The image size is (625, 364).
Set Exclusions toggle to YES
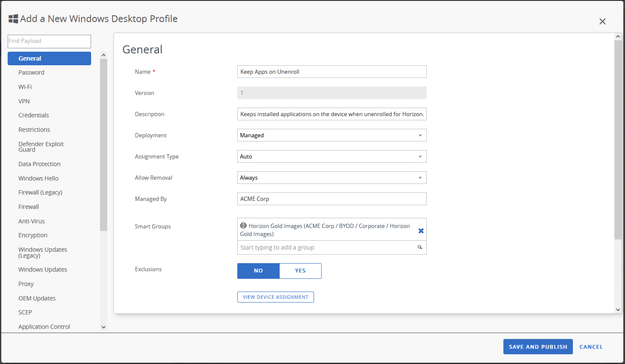[x=300, y=271]
